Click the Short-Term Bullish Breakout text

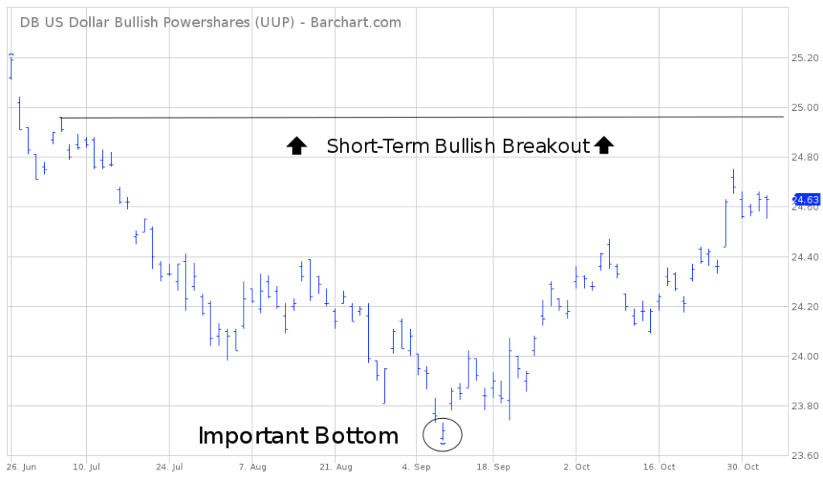tap(458, 146)
